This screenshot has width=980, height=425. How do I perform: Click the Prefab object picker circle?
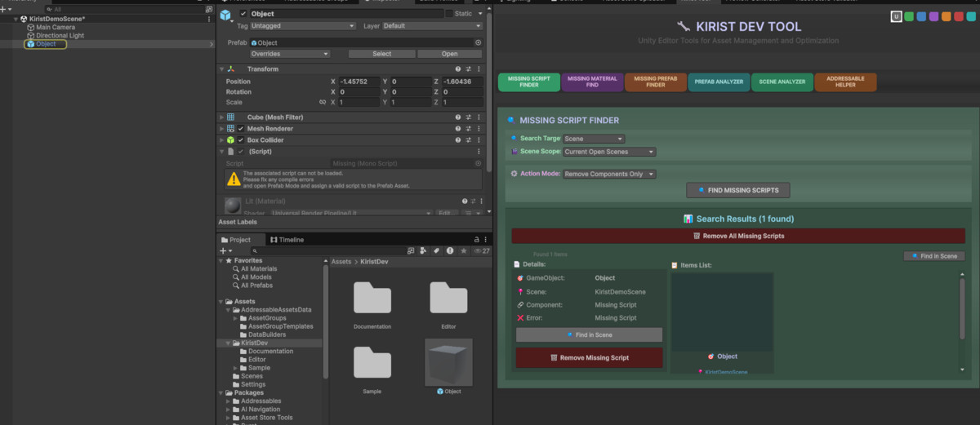pos(479,42)
